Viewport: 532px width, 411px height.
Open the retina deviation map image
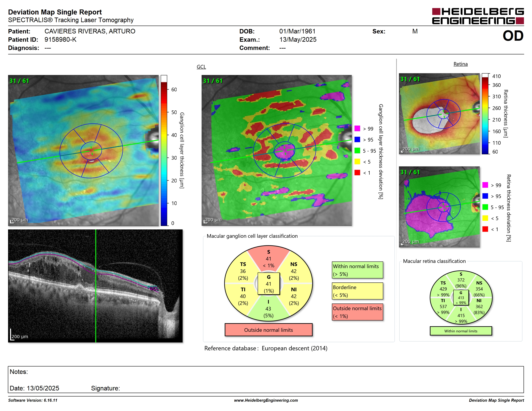[439, 207]
